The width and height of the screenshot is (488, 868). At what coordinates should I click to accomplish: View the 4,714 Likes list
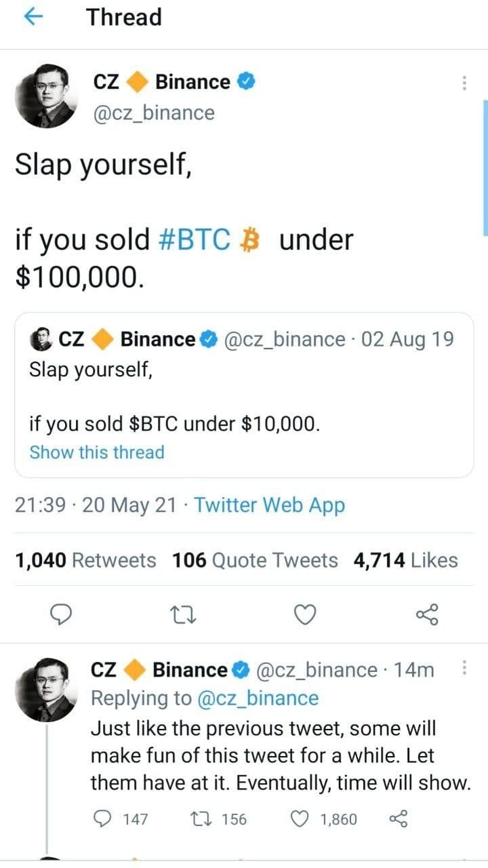point(406,560)
